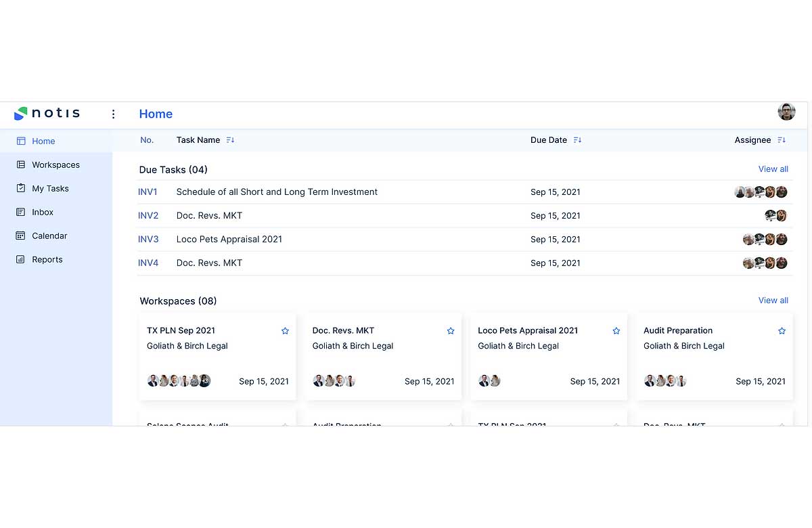This screenshot has height=528, width=812.
Task: Click the Calendar icon in sidebar
Action: click(20, 236)
